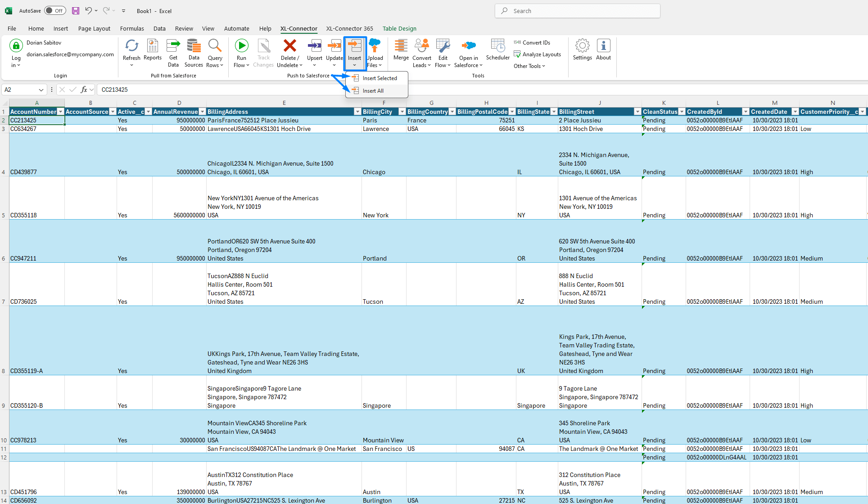Open the Name Box dropdown arrow
Image resolution: width=868 pixels, height=504 pixels.
point(41,90)
